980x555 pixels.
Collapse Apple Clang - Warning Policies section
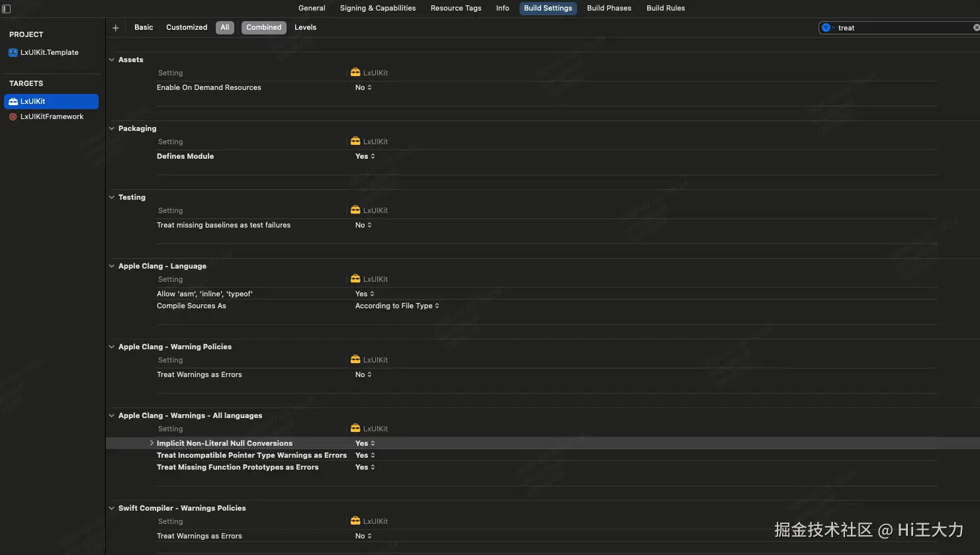(x=112, y=347)
